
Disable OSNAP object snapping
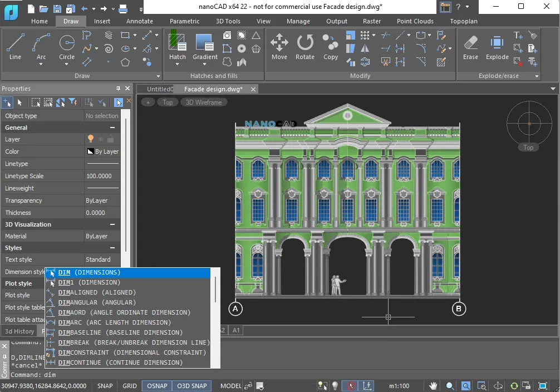point(156,385)
